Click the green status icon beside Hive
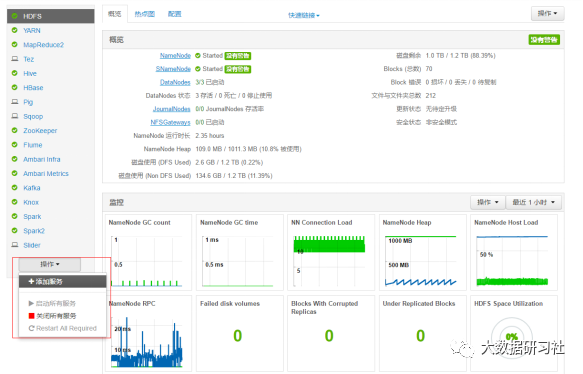Image resolution: width=583 pixels, height=374 pixels. (15, 73)
